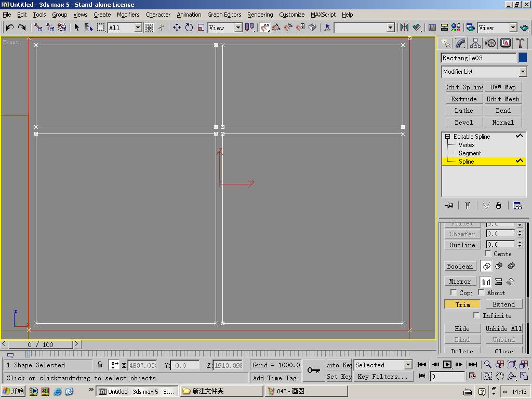Image resolution: width=532 pixels, height=399 pixels.
Task: Click the blue object color swatch
Action: pyautogui.click(x=523, y=58)
